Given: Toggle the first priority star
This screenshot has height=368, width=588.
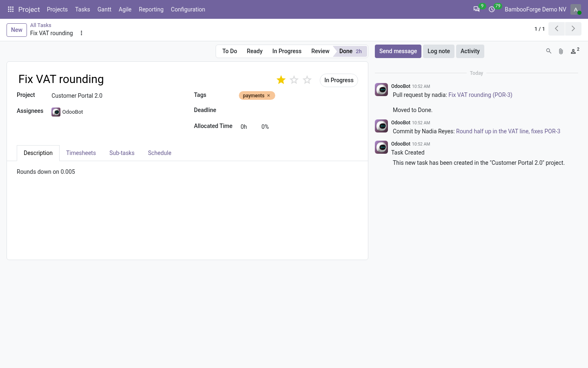Looking at the screenshot, I should [281, 80].
